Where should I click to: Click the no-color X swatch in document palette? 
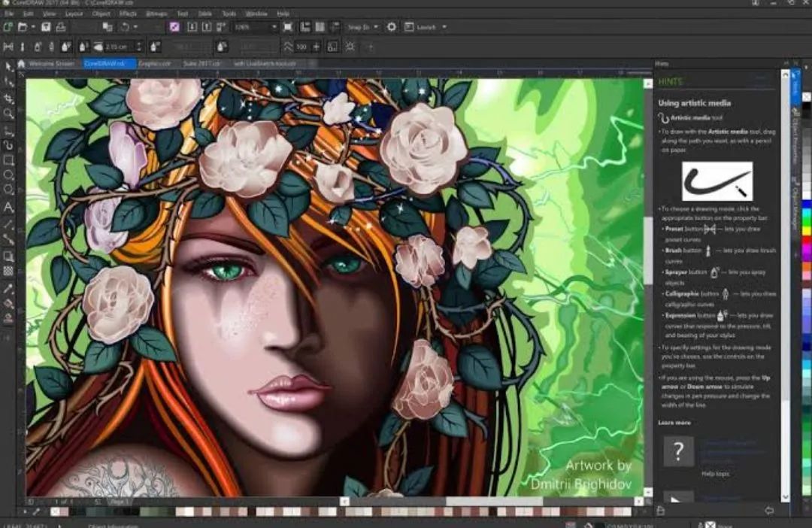point(55,512)
